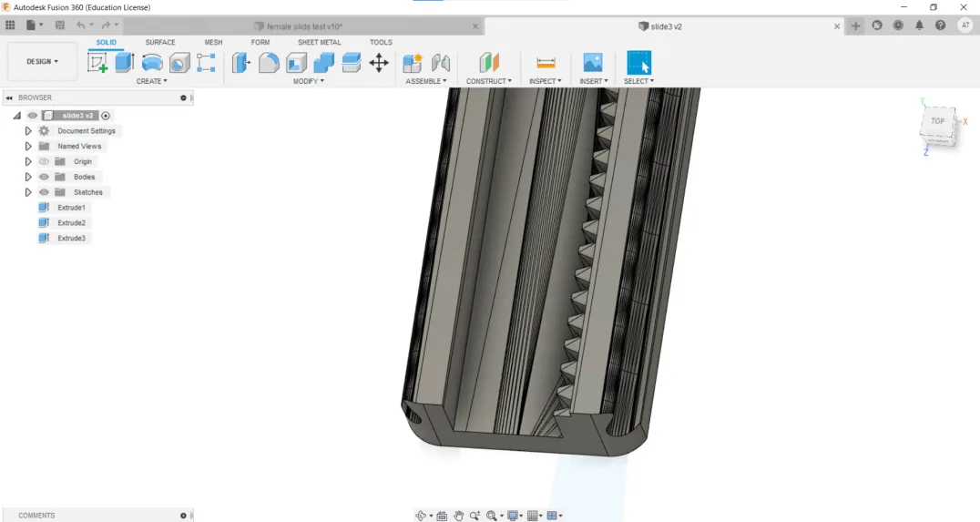Switch to the TOOLS tab
Viewport: 980px width, 522px height.
[381, 42]
